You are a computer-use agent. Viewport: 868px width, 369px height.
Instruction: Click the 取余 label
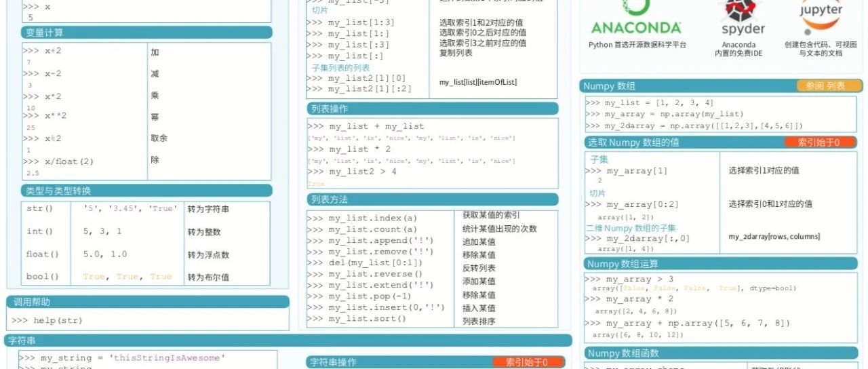[159, 138]
